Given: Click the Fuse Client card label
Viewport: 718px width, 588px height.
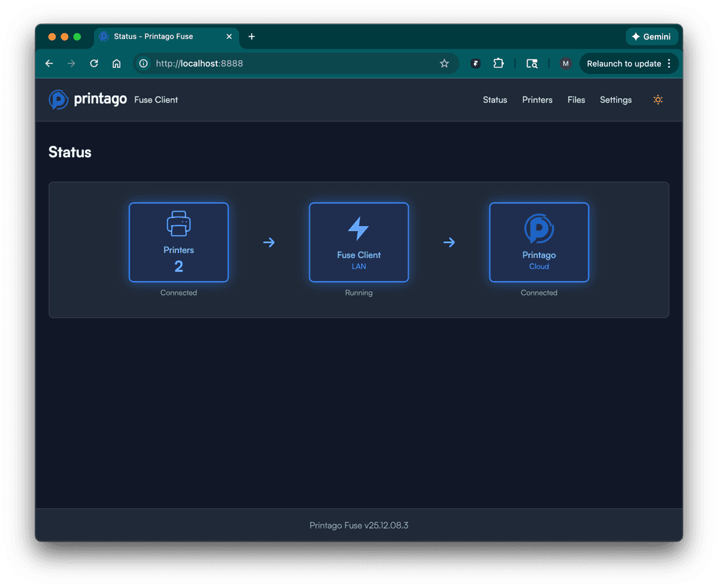Looking at the screenshot, I should pos(359,255).
